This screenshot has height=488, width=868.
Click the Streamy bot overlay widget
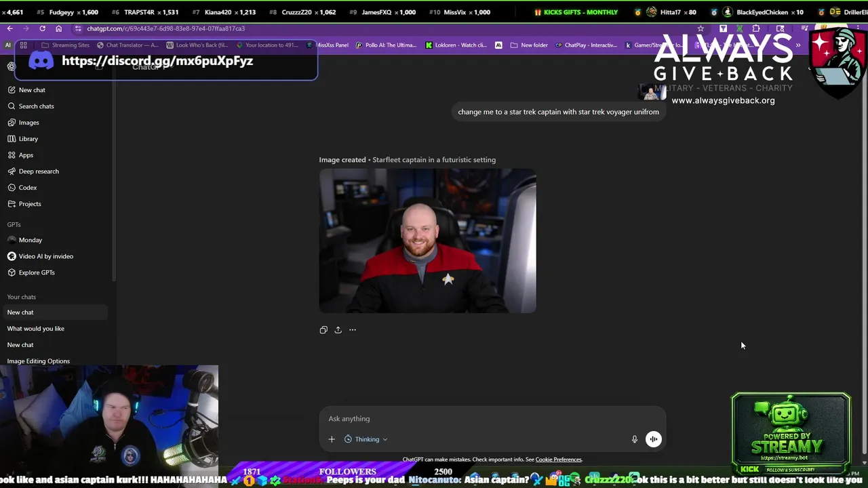(x=791, y=434)
